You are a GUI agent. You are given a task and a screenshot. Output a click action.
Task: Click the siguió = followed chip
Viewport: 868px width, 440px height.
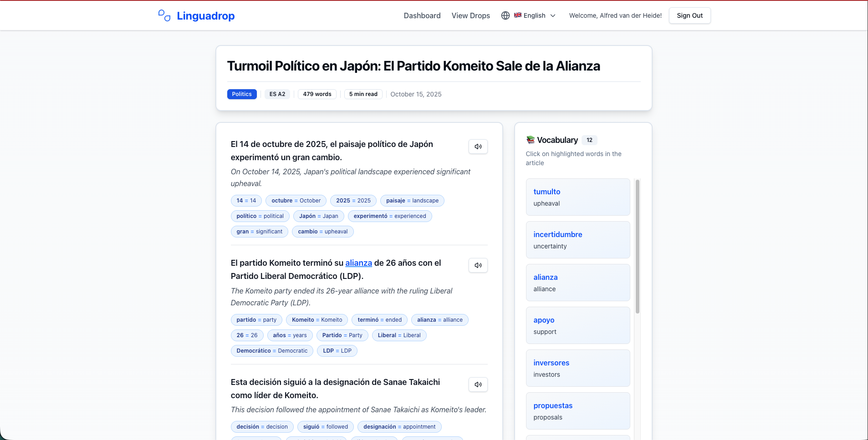point(326,427)
